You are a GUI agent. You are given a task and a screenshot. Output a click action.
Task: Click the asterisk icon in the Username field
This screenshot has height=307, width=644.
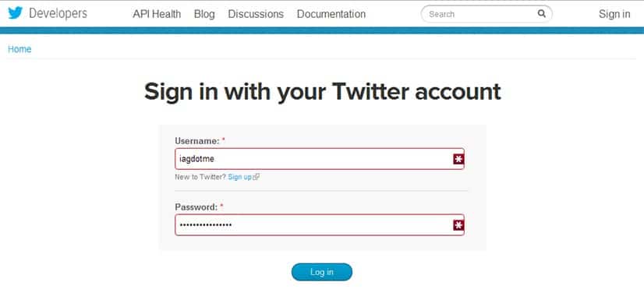point(458,159)
